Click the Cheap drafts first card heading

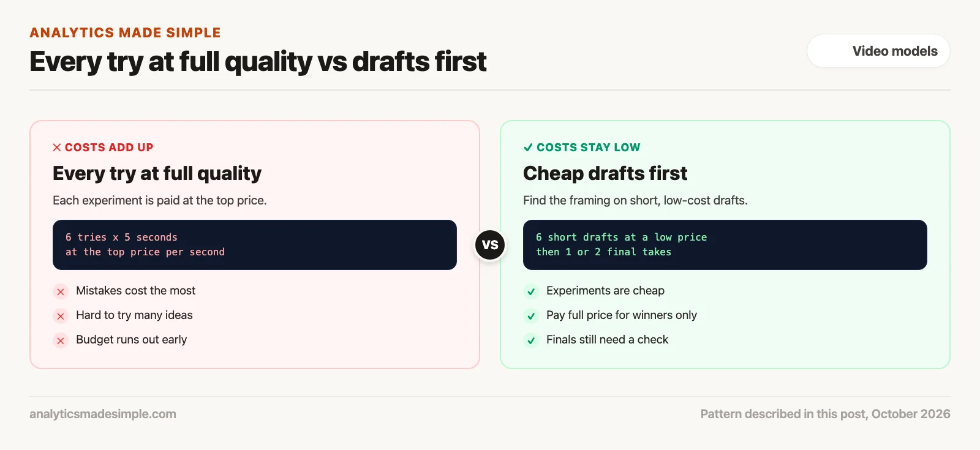(x=605, y=173)
